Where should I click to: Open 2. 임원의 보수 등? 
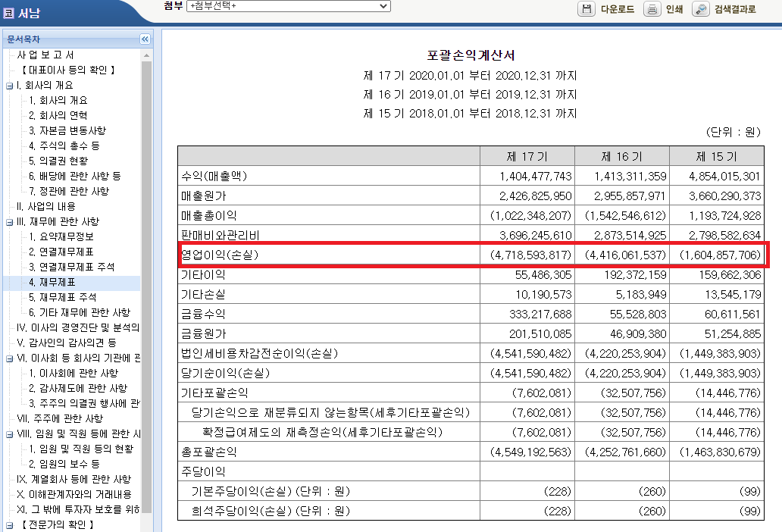64,464
